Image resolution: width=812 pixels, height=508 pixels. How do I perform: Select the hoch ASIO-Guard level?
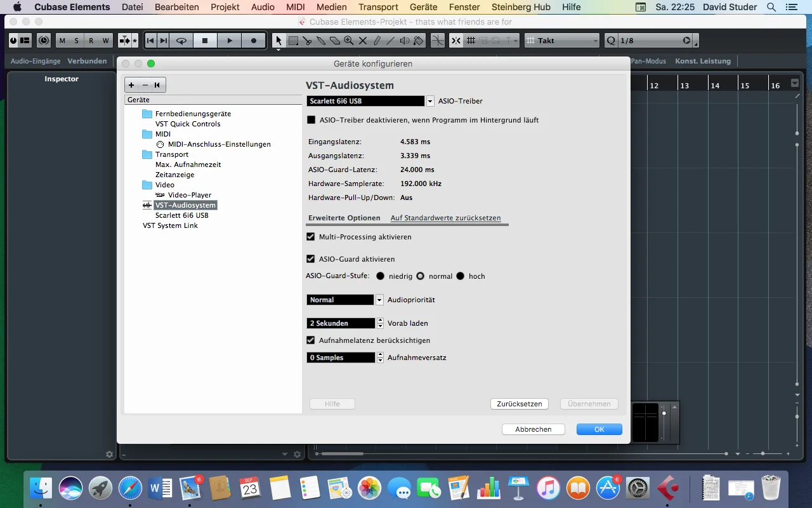[x=461, y=276]
